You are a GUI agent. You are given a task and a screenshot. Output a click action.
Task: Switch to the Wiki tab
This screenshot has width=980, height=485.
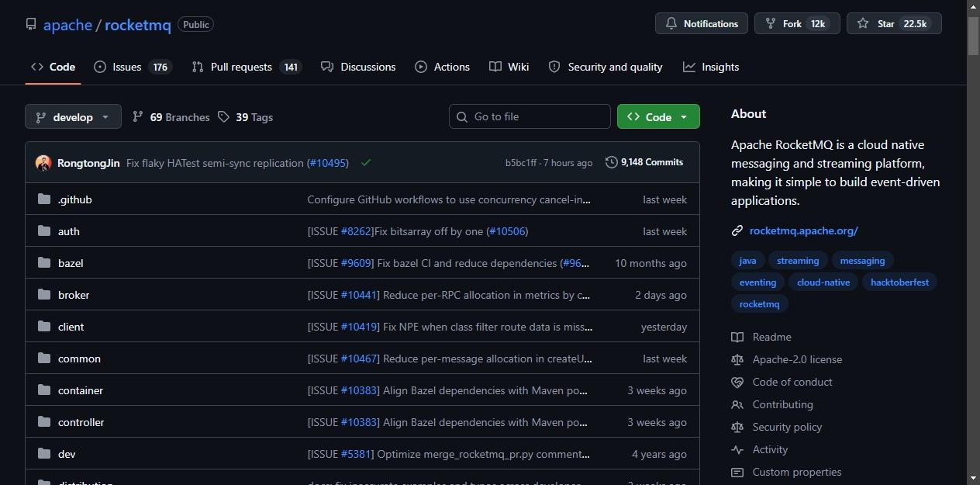click(x=509, y=67)
